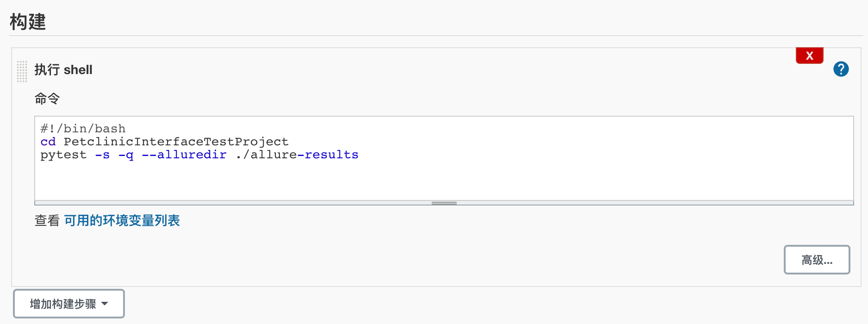Screen dimensions: 868x324
Task: Click the ./allure-results path text
Action: (297, 155)
